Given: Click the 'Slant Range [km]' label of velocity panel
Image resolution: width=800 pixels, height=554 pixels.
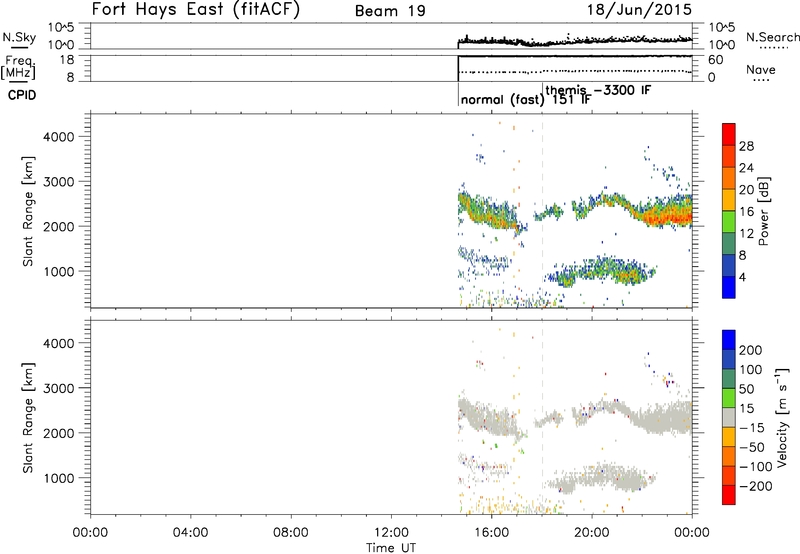Looking at the screenshot, I should (x=28, y=418).
